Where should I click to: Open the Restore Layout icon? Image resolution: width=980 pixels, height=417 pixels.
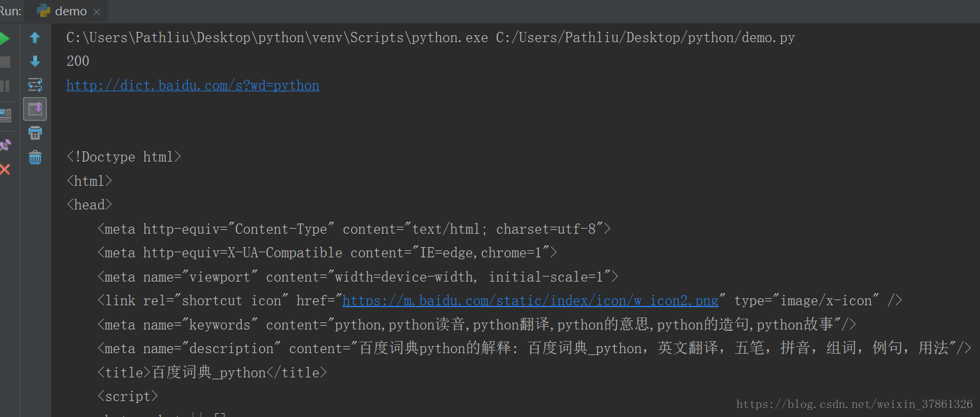4,116
